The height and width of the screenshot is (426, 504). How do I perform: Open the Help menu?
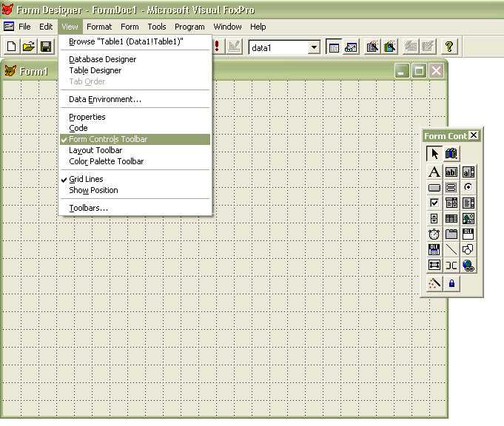(258, 27)
